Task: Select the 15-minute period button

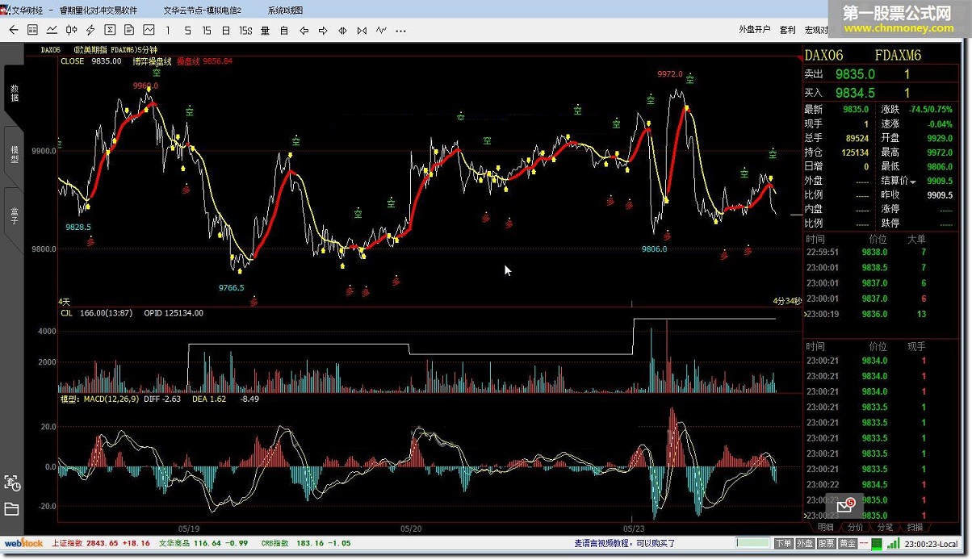Action: [207, 31]
